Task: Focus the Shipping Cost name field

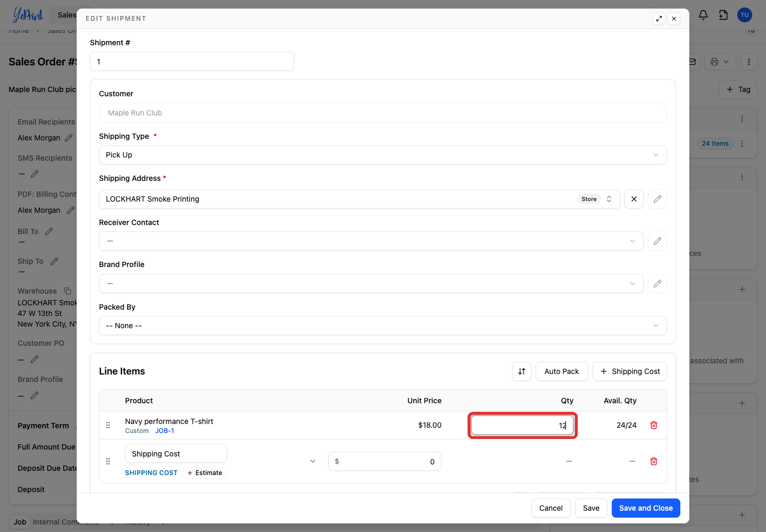Action: [176, 454]
